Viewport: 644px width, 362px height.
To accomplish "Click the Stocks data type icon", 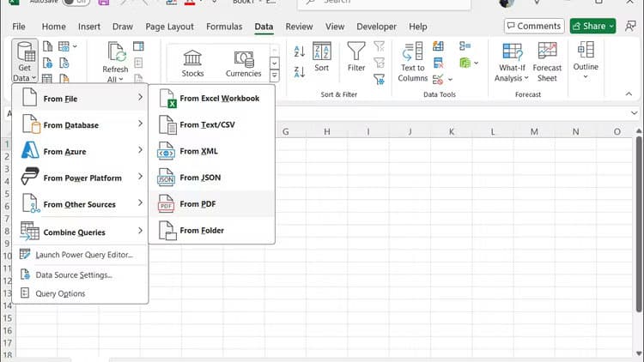I will (192, 59).
